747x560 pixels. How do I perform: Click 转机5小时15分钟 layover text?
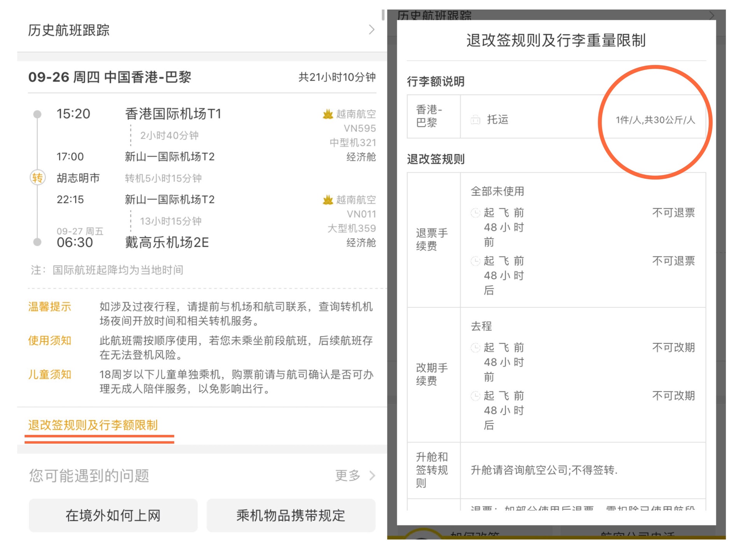[x=163, y=178]
